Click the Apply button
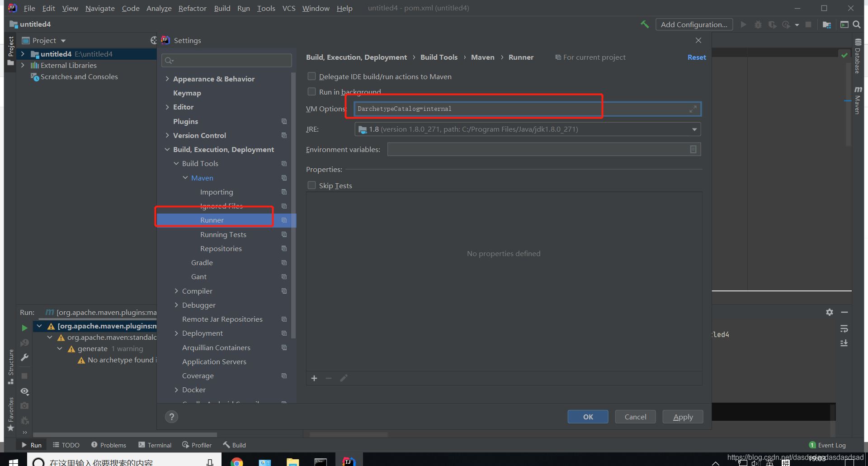Screen dimensions: 868x466 pyautogui.click(x=683, y=417)
